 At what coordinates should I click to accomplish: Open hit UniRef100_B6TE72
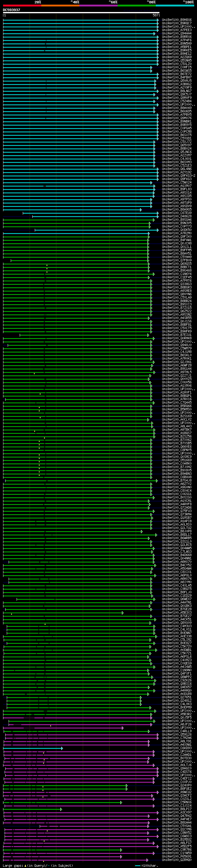click(x=177, y=74)
